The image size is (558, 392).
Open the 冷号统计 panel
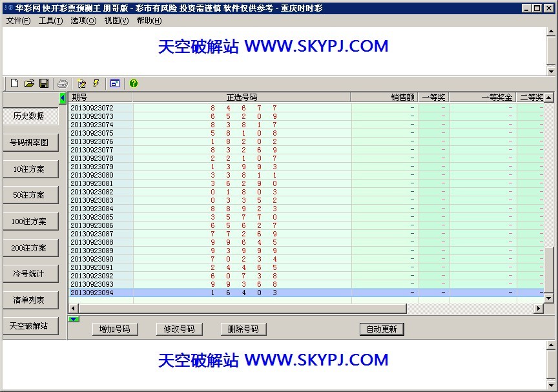pyautogui.click(x=31, y=273)
